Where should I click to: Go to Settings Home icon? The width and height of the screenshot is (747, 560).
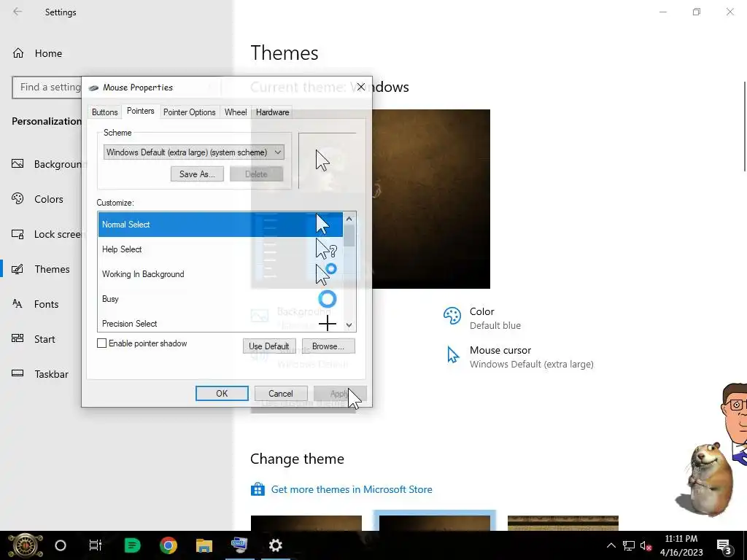(x=18, y=52)
